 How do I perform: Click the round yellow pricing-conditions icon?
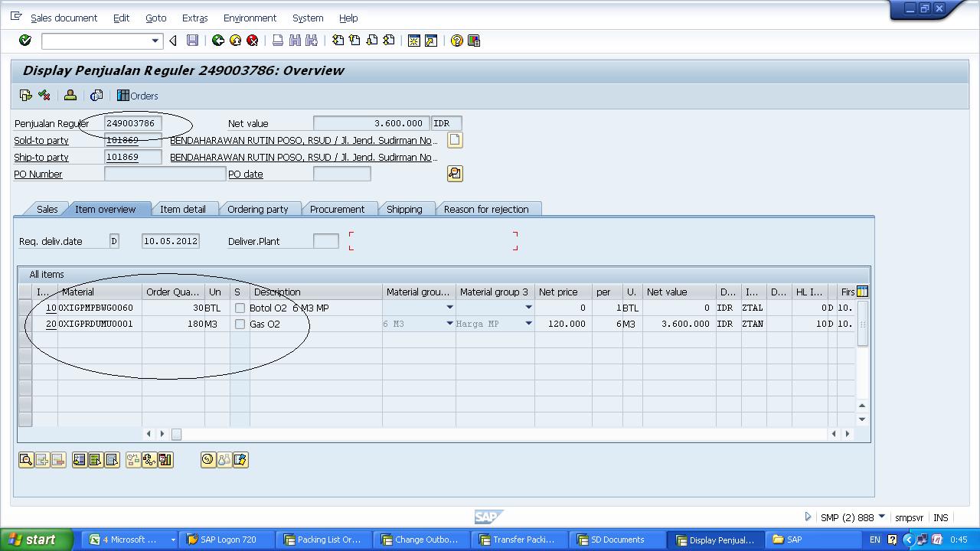point(208,460)
